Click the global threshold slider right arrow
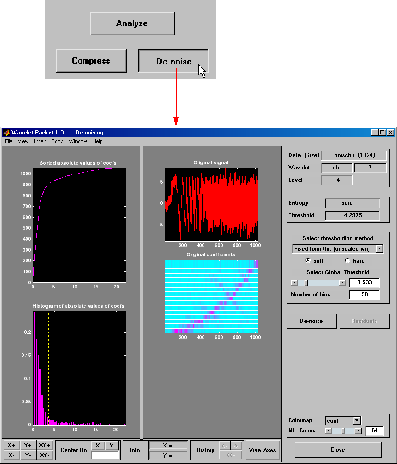Viewport: 397px width, 464px height. click(x=342, y=283)
